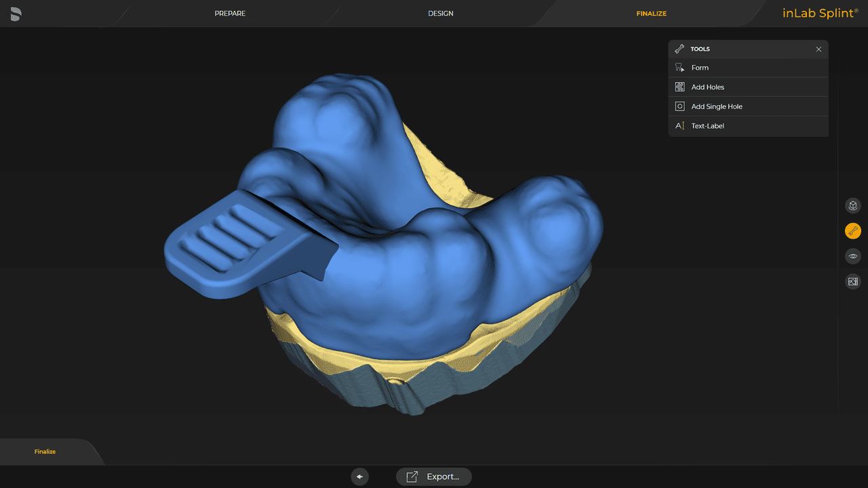Toggle the eye visibility icon in right sidebar
The image size is (868, 488).
tap(852, 256)
